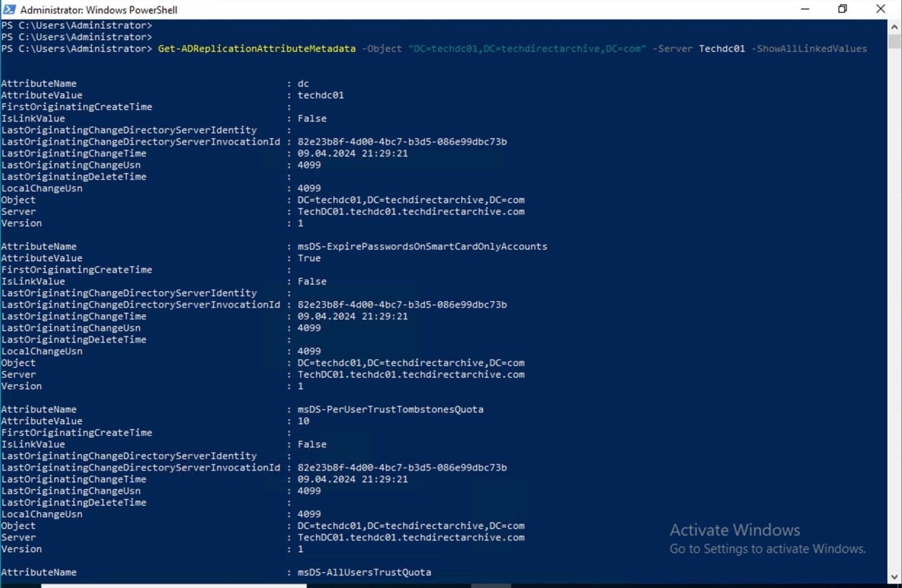Restore down the PowerShell window
Image resolution: width=902 pixels, height=588 pixels.
pyautogui.click(x=842, y=9)
